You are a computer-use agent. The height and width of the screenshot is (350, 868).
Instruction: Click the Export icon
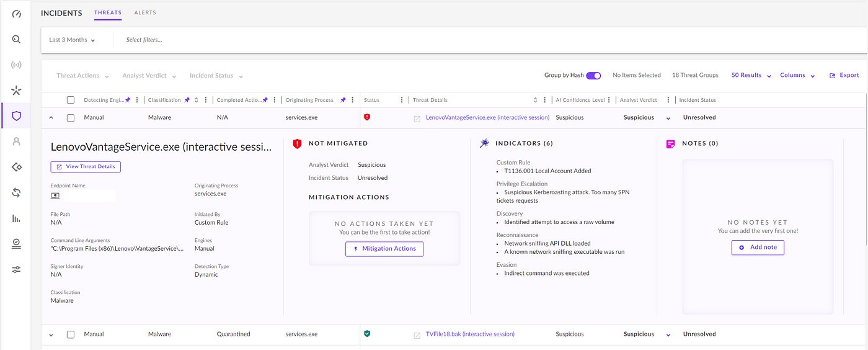pos(833,76)
